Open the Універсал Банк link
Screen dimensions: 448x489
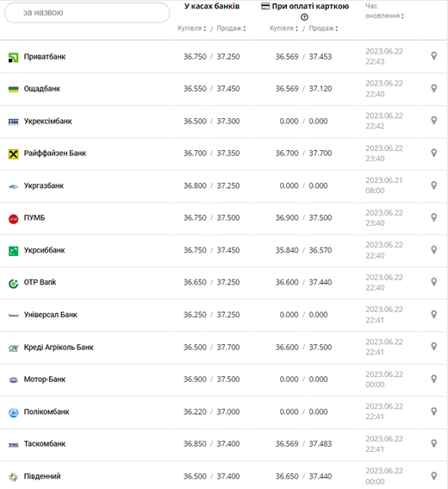[x=50, y=315]
